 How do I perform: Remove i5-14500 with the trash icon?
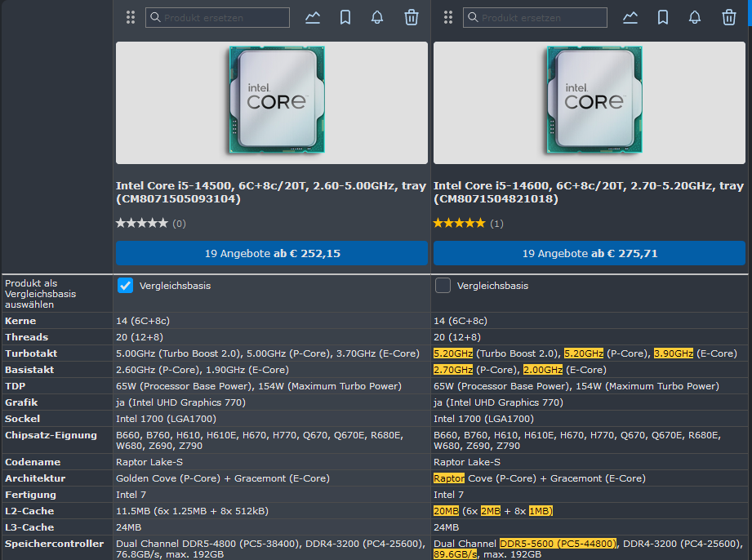click(412, 18)
